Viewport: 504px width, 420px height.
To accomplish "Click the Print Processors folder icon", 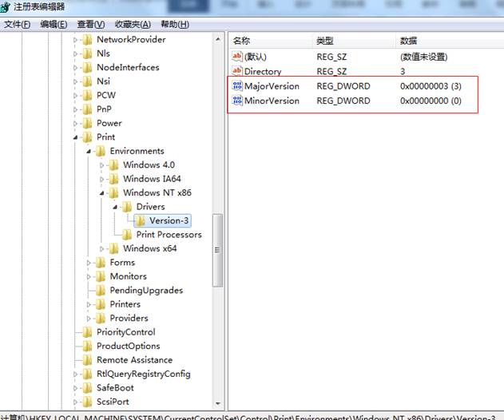I will click(x=127, y=235).
